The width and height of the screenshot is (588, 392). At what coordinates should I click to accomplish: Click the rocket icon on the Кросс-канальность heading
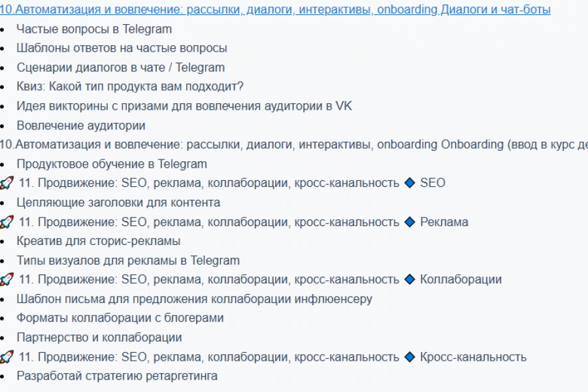click(x=7, y=357)
